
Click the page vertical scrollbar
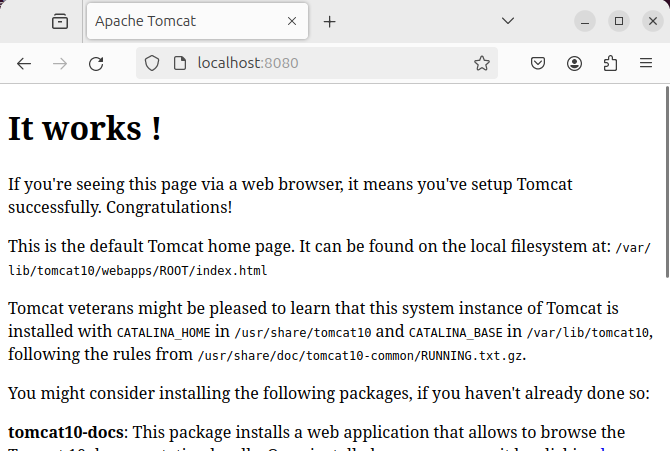click(667, 182)
